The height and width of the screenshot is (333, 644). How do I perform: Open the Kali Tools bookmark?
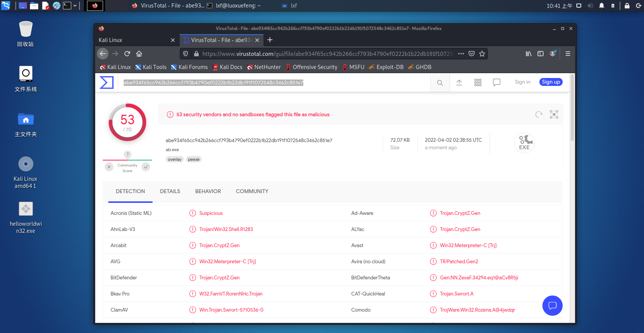pyautogui.click(x=151, y=67)
